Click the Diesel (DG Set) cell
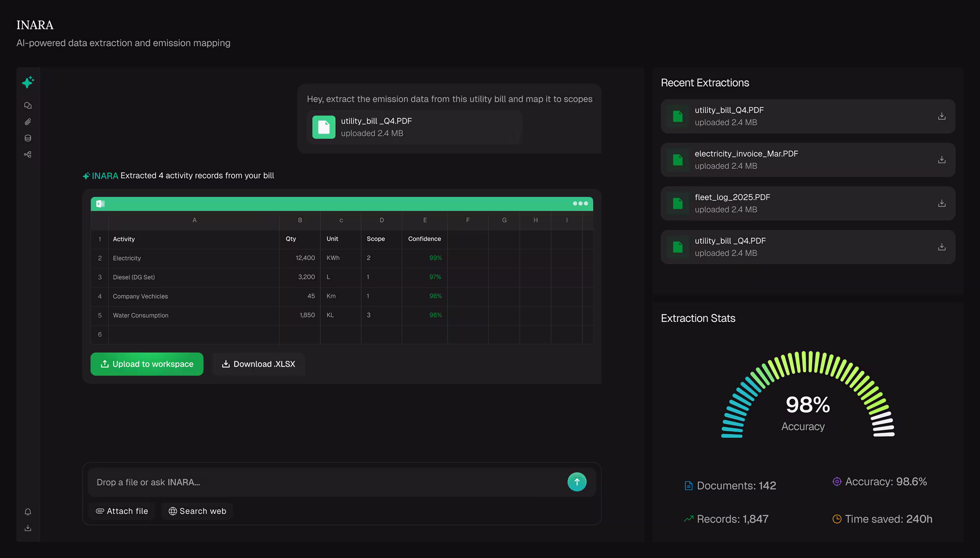 coord(194,277)
